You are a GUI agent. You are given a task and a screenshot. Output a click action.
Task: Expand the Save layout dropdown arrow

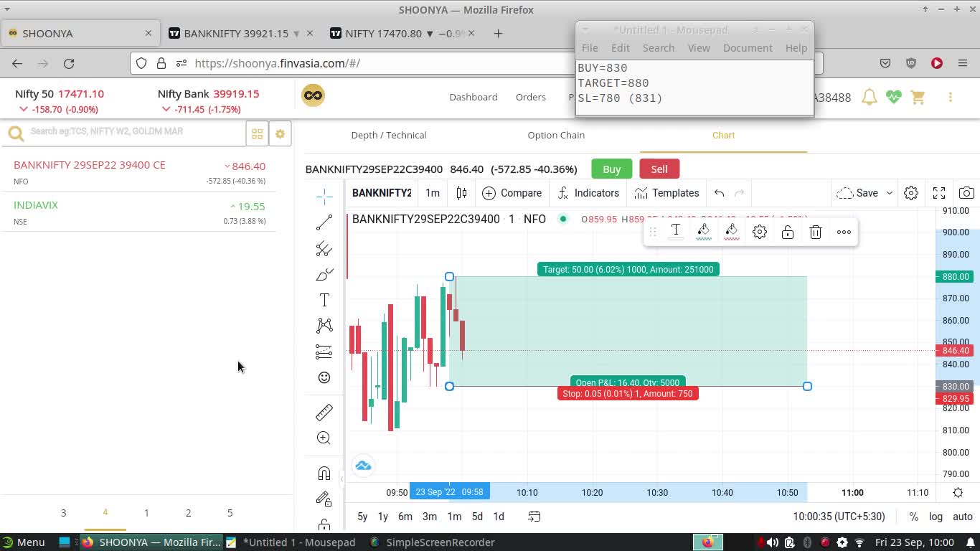tap(889, 193)
